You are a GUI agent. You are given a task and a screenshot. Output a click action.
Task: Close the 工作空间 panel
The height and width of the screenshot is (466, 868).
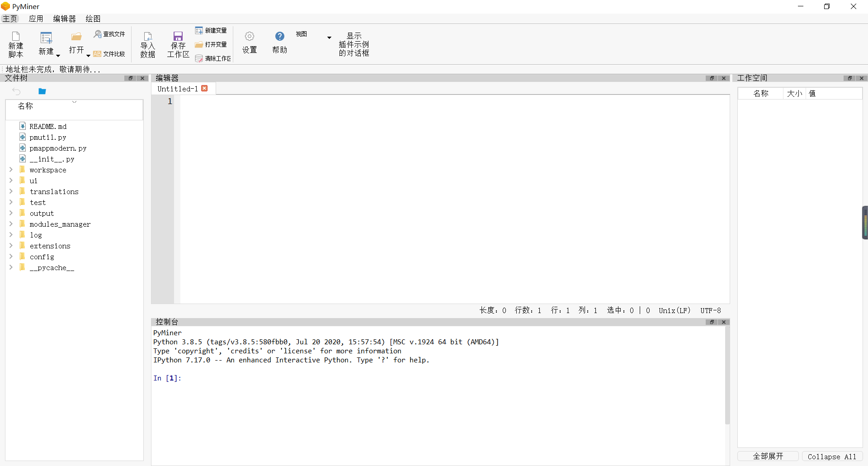tap(862, 78)
